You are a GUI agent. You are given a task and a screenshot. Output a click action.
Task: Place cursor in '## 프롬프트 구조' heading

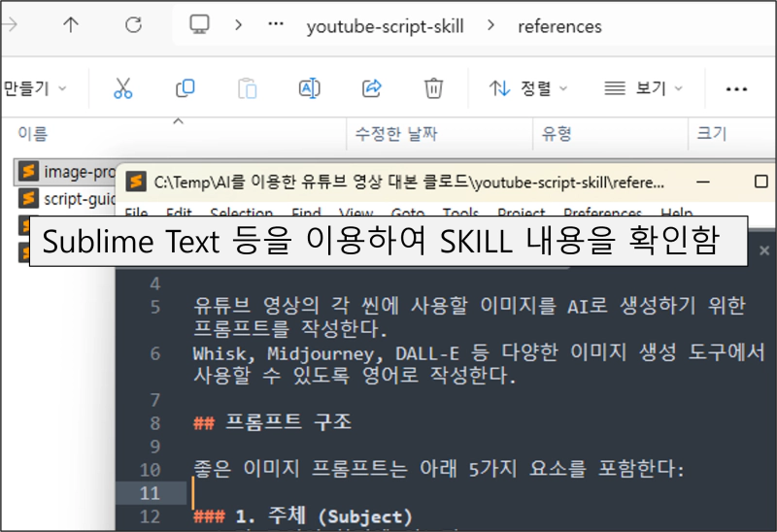click(x=273, y=422)
